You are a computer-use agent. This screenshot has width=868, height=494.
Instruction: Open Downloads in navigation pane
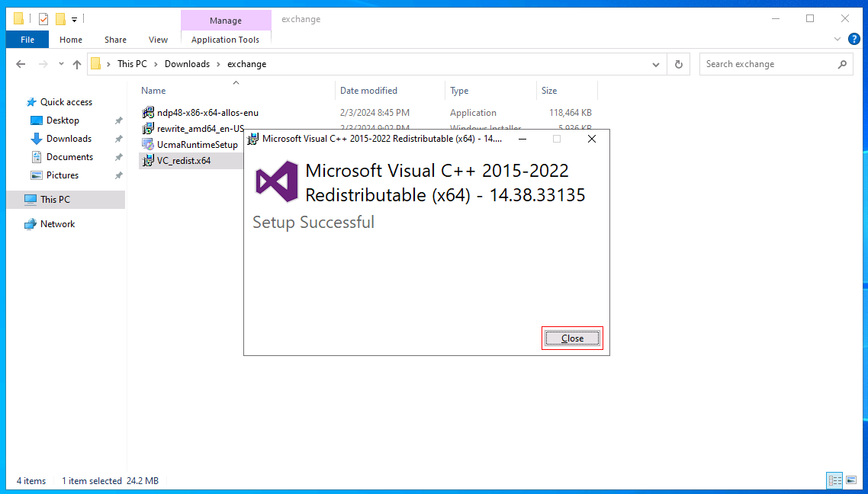coord(69,139)
